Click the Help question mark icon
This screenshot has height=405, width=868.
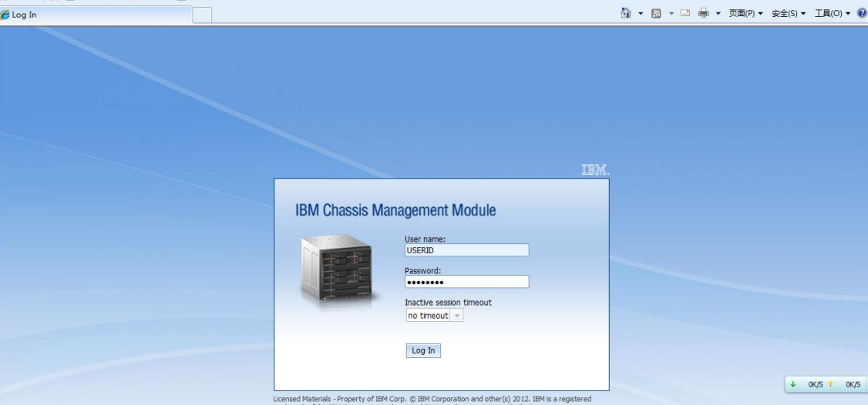tap(861, 13)
